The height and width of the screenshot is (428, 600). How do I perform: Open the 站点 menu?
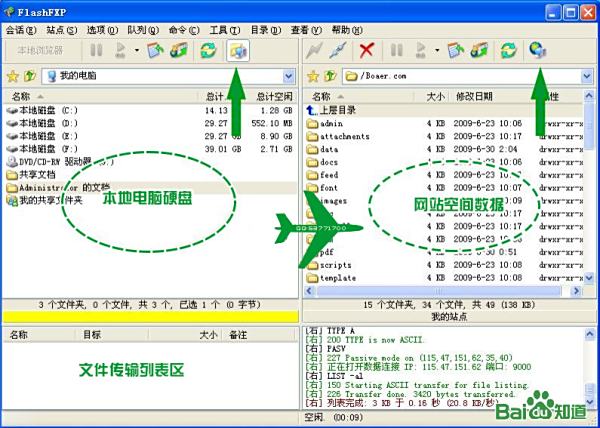pyautogui.click(x=62, y=30)
